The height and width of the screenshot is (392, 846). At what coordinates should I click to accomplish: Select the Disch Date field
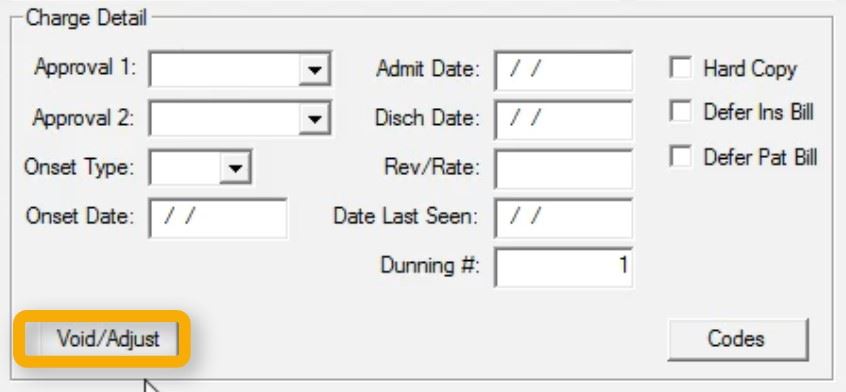563,120
